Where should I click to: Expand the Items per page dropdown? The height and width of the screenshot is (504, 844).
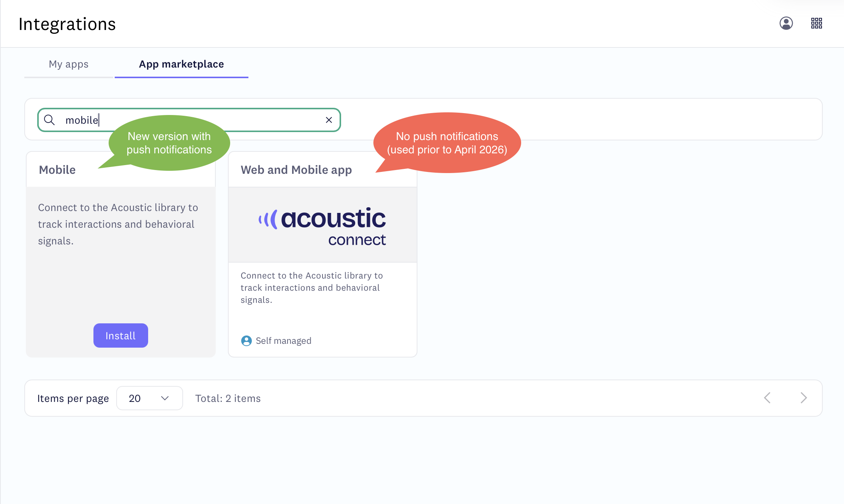coord(149,398)
